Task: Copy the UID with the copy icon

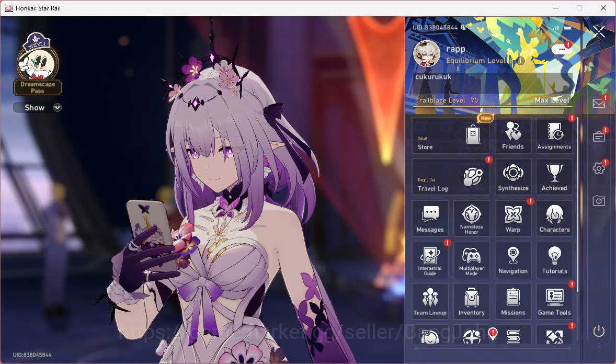Action: [464, 27]
